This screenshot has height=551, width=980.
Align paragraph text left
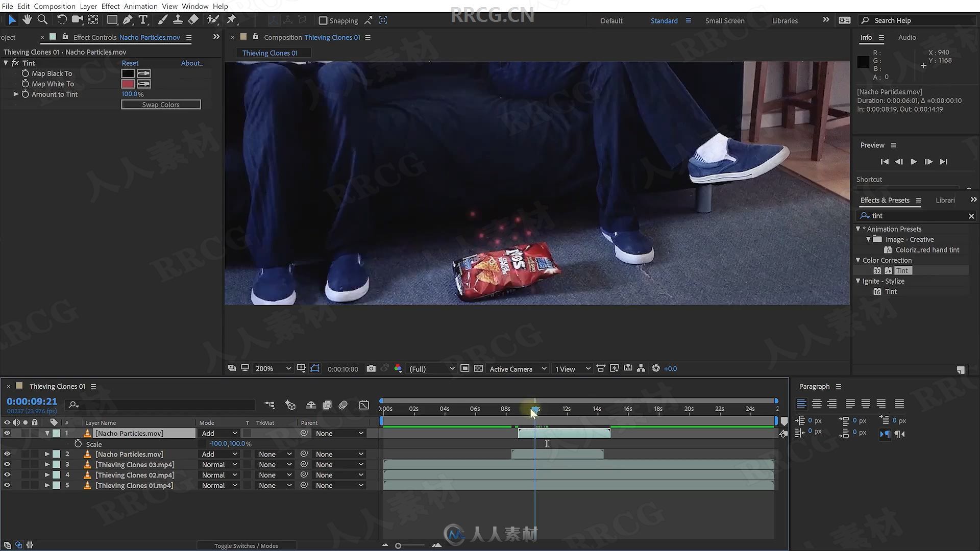pos(801,404)
